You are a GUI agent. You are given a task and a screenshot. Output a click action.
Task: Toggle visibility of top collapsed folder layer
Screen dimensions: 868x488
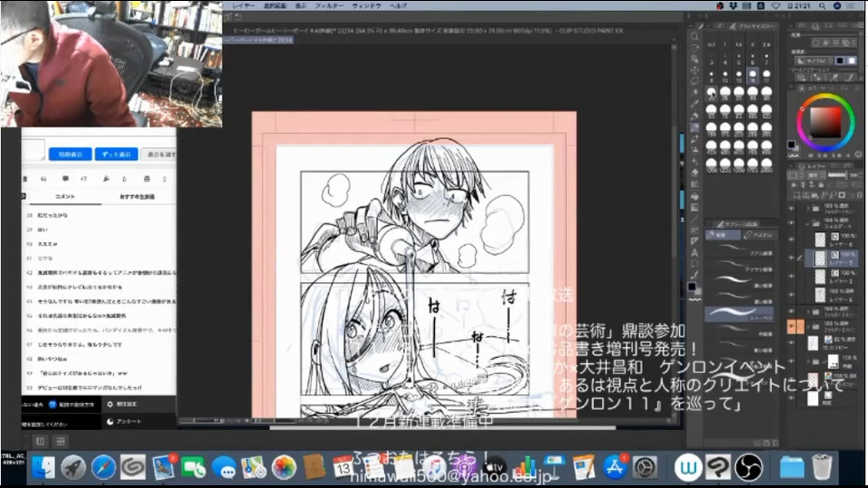(792, 209)
